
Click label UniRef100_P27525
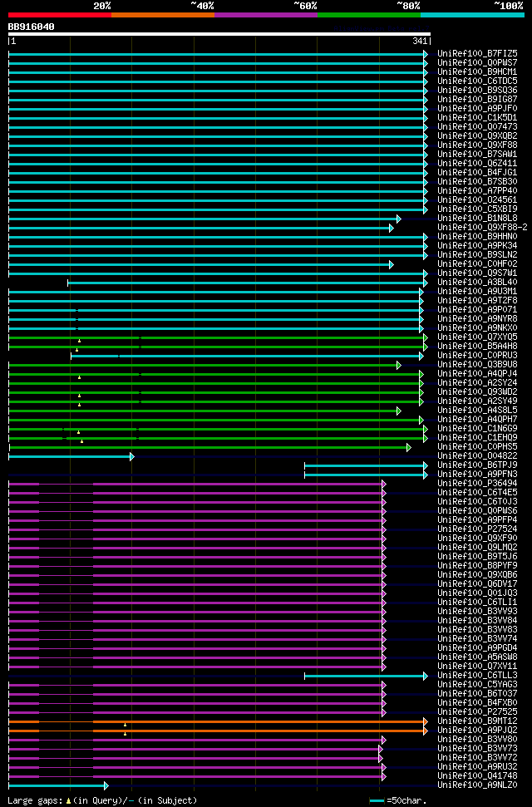[477, 711]
